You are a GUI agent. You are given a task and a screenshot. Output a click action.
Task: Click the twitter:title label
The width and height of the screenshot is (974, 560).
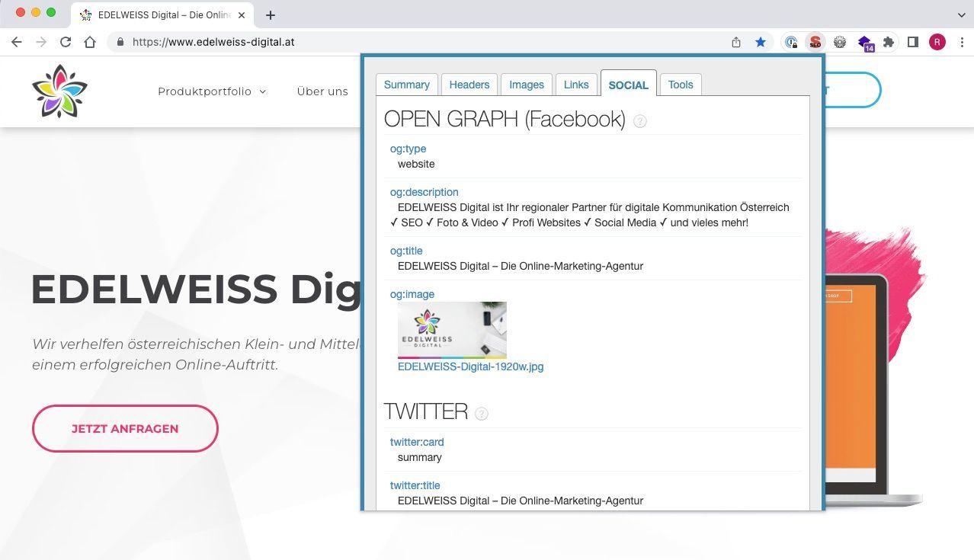(415, 485)
